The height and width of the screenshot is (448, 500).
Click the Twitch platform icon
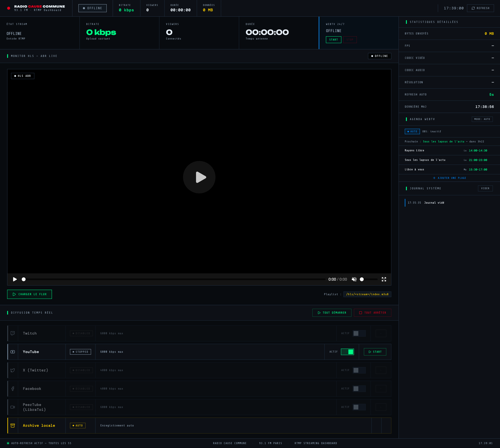point(12,333)
